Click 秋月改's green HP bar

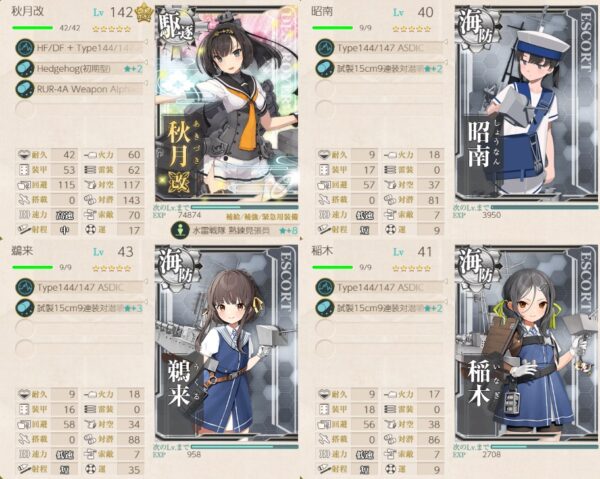[33, 28]
